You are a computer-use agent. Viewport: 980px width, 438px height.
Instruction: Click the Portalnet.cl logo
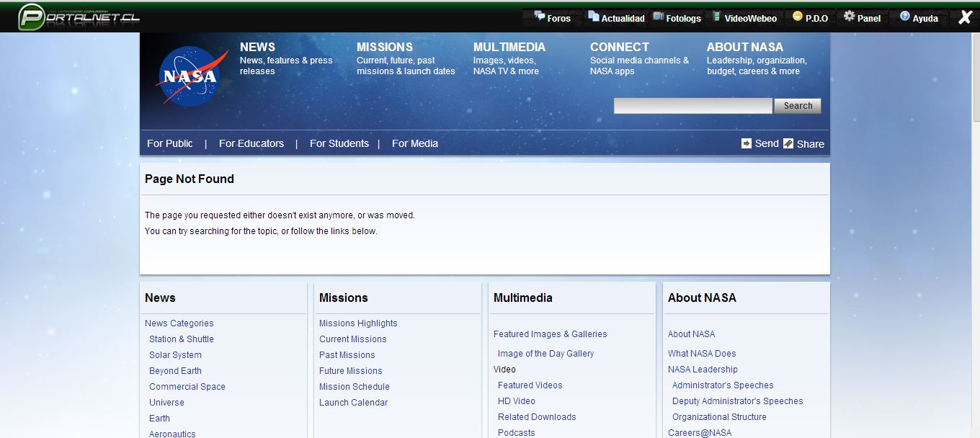click(79, 17)
